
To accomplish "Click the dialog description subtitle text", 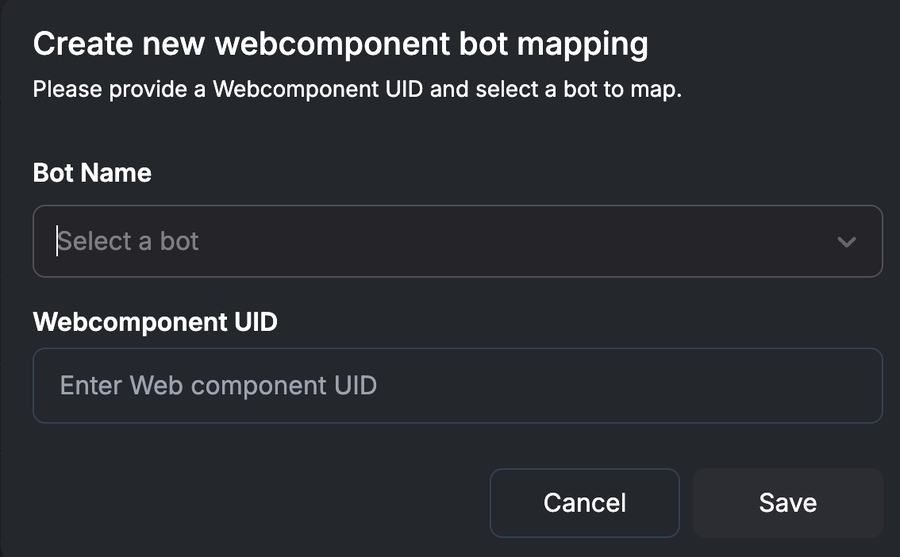I will click(x=357, y=89).
